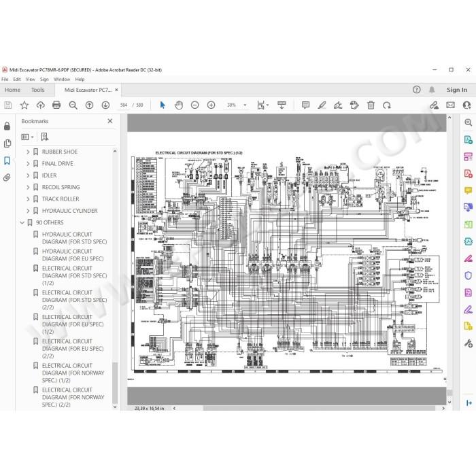Image resolution: width=476 pixels, height=476 pixels.
Task: Open the Sign menu
Action: (x=44, y=80)
